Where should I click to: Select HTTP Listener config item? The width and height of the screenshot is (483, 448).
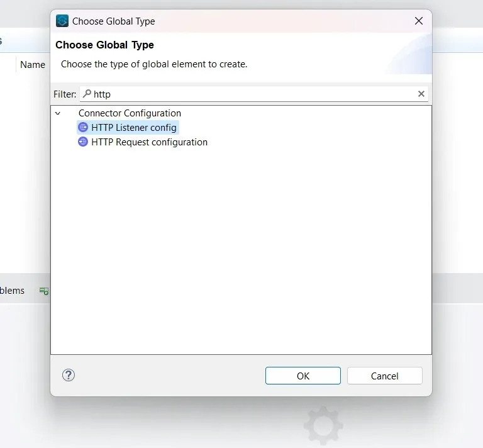point(128,128)
